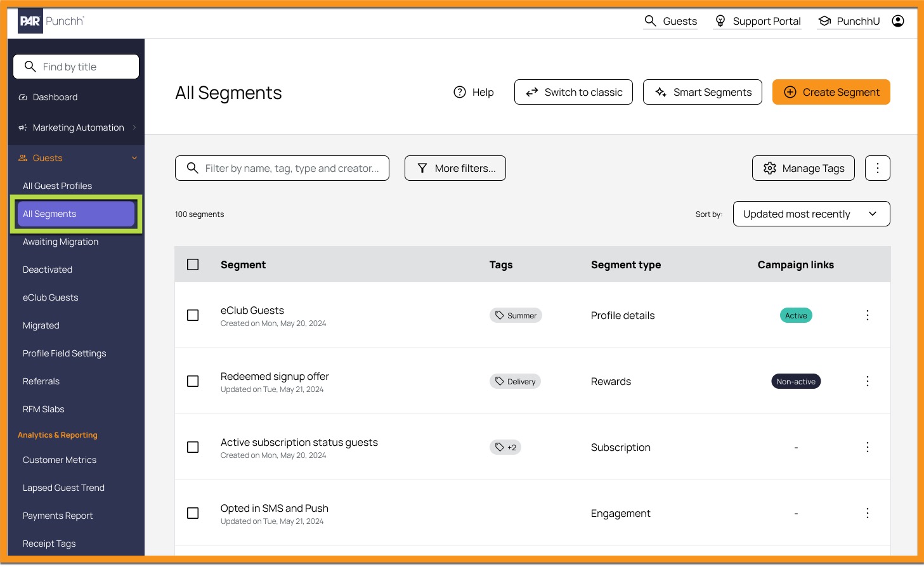The image size is (924, 567).
Task: Open Deactivated in sidebar
Action: click(48, 270)
